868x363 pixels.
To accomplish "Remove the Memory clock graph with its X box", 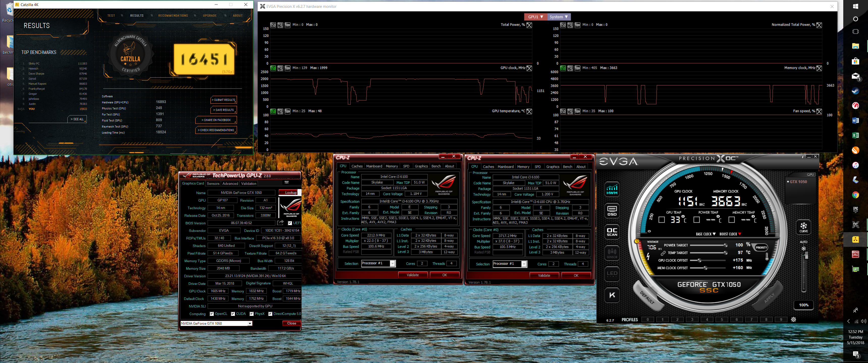I will tap(819, 68).
